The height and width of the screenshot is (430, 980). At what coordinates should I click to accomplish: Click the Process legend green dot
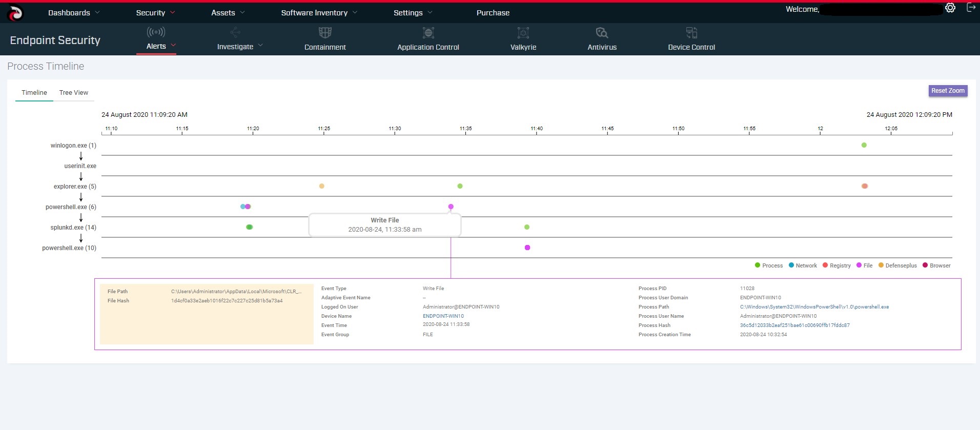[x=757, y=265]
